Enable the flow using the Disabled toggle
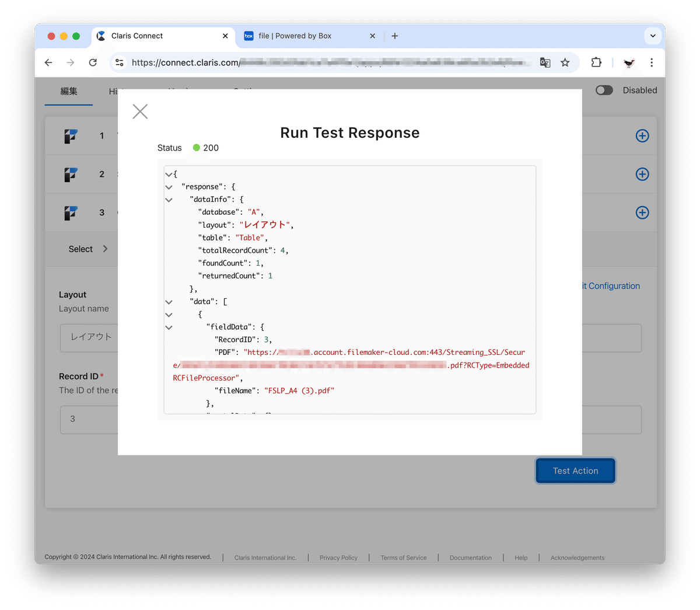 click(x=604, y=90)
